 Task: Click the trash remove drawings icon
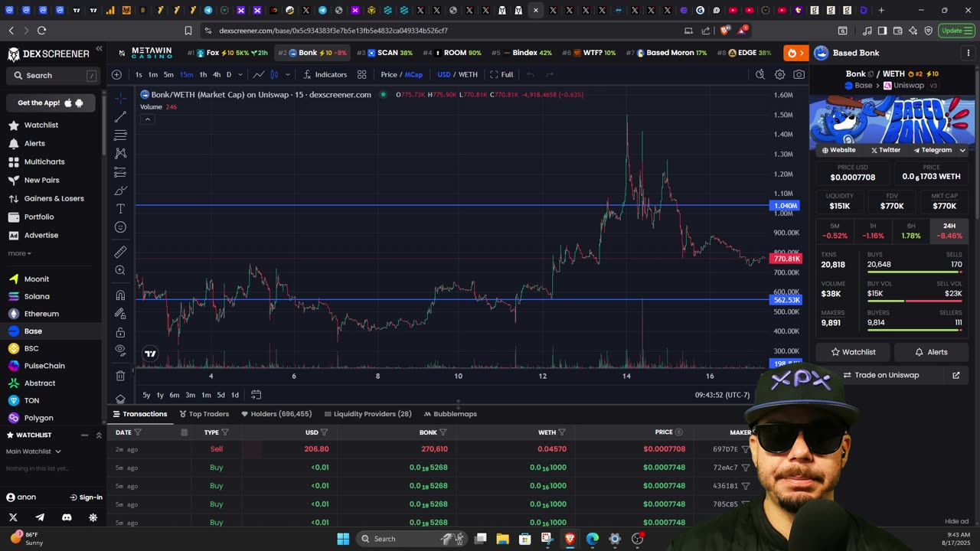pyautogui.click(x=120, y=376)
